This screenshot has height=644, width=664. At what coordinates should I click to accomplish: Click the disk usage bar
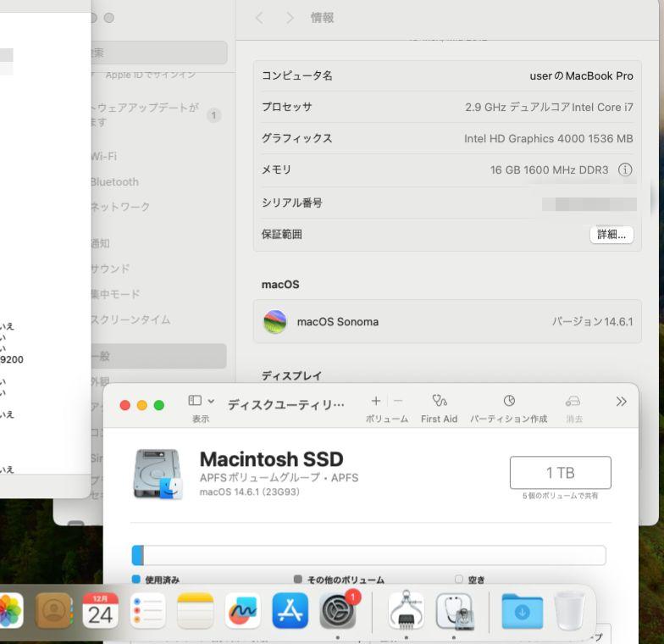tap(369, 556)
